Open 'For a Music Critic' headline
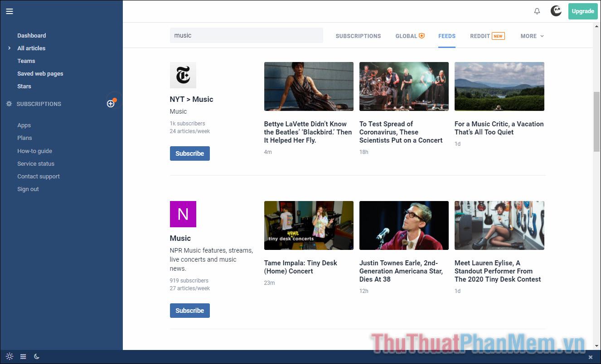 click(x=499, y=128)
